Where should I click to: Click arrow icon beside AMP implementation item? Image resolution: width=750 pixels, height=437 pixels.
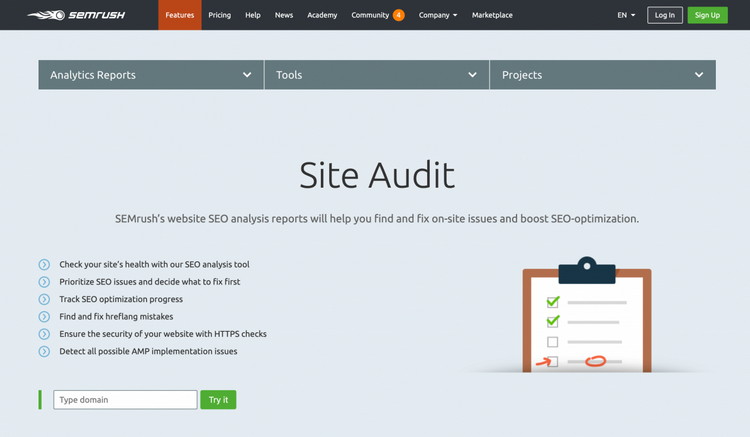pos(44,351)
